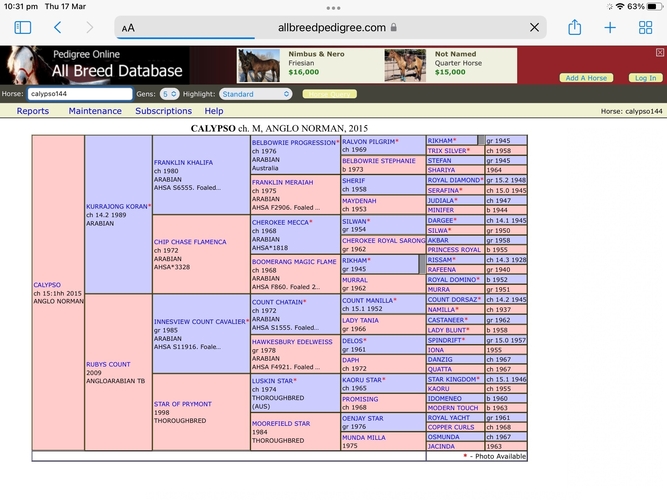The height and width of the screenshot is (500, 667).
Task: Open the ROYAL DIAMOND link
Action: [453, 180]
